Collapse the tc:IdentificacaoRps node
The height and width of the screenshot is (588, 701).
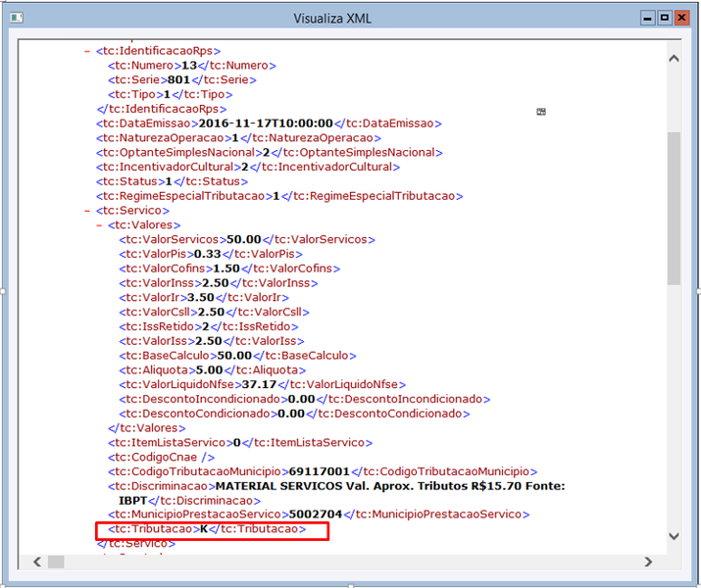[x=87, y=51]
